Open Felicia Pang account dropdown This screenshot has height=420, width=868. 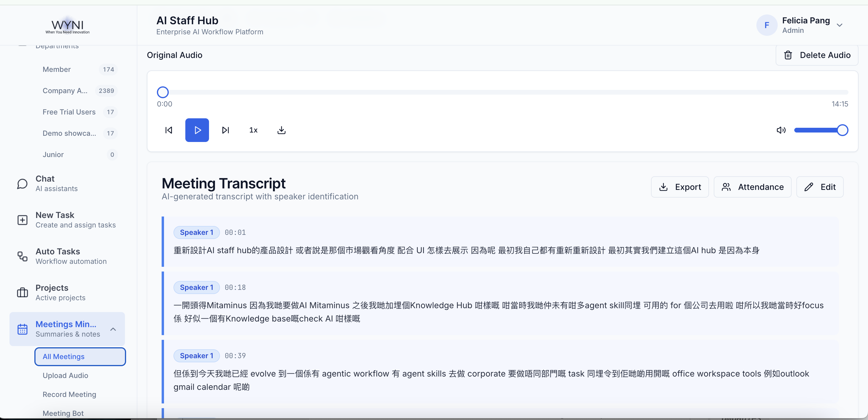839,25
